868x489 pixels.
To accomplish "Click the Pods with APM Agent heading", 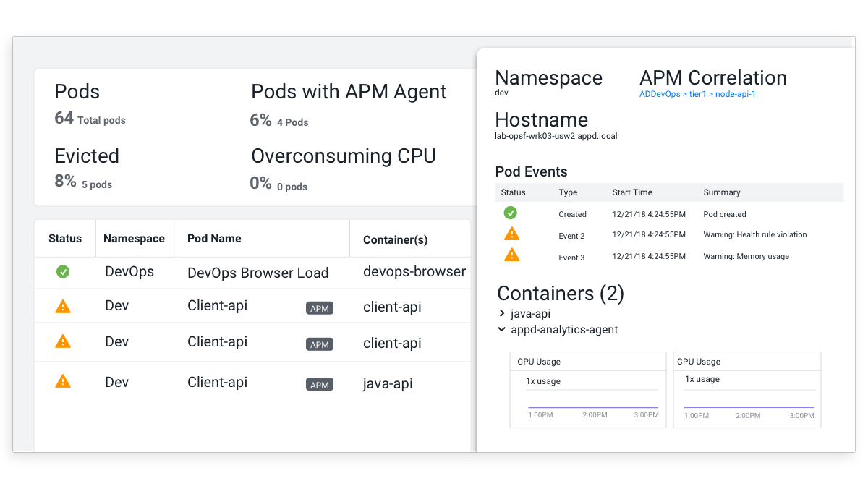I will point(349,92).
